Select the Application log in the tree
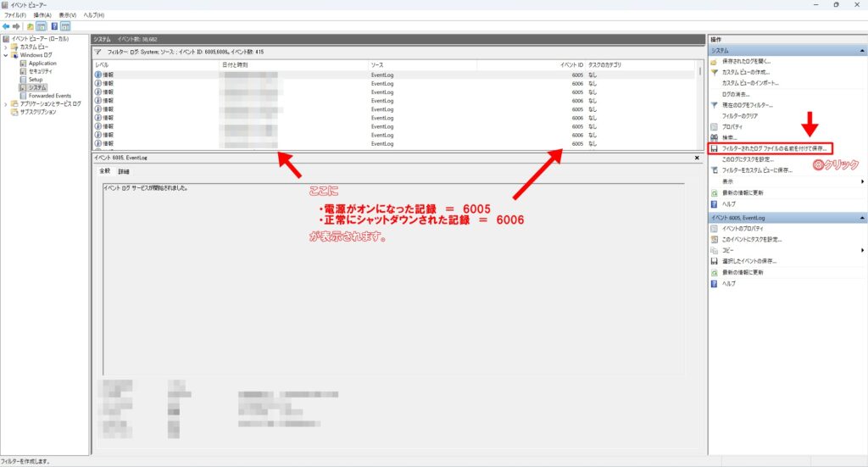The image size is (868, 467). 42,64
